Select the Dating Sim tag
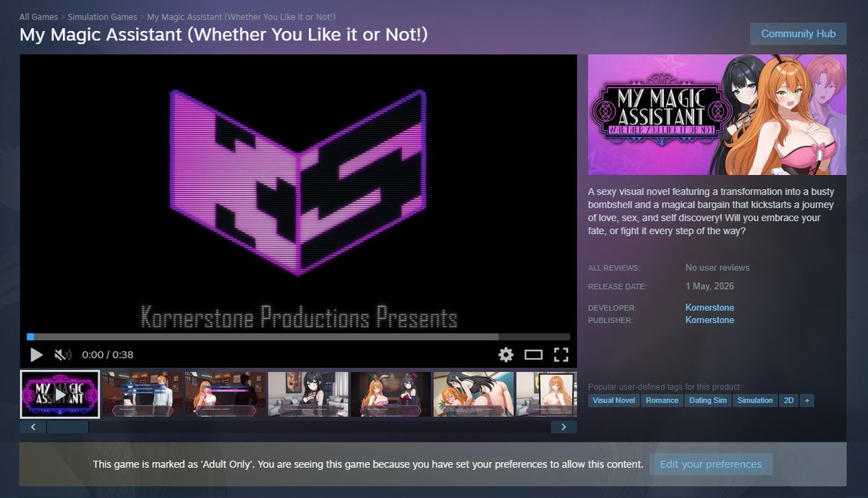Viewport: 868px width, 498px height. 707,400
